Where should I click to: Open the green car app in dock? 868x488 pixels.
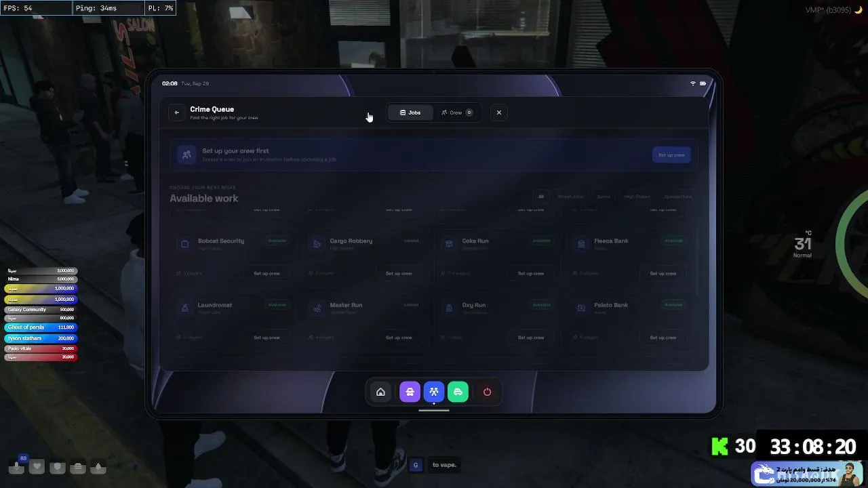click(x=458, y=392)
